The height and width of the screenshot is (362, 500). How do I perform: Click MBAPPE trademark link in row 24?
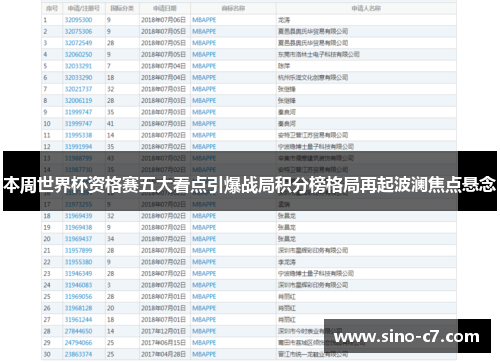point(204,285)
